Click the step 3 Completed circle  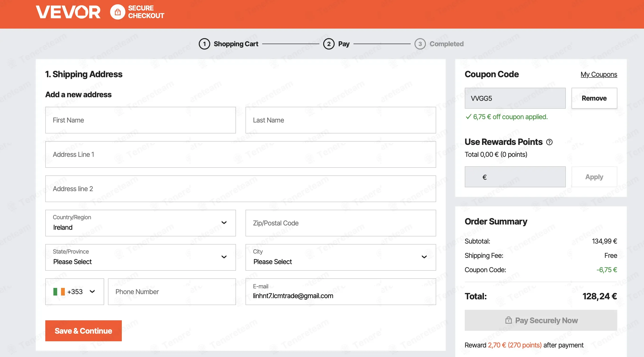pyautogui.click(x=420, y=44)
